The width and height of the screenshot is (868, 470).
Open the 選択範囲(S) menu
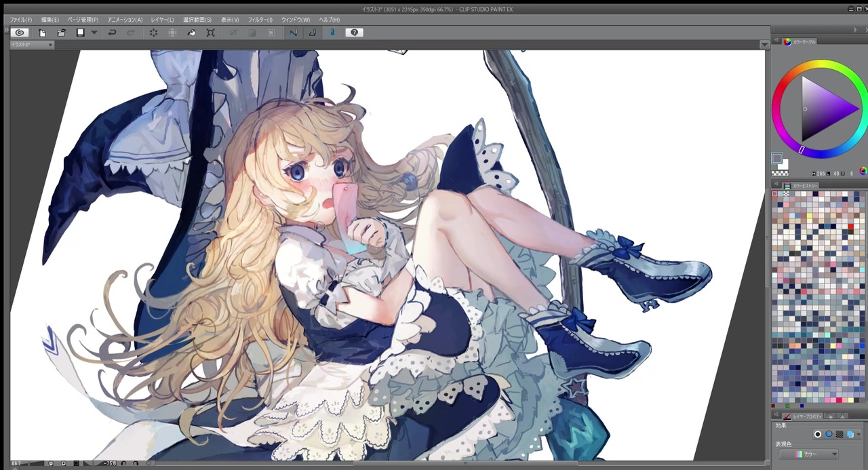pyautogui.click(x=197, y=20)
